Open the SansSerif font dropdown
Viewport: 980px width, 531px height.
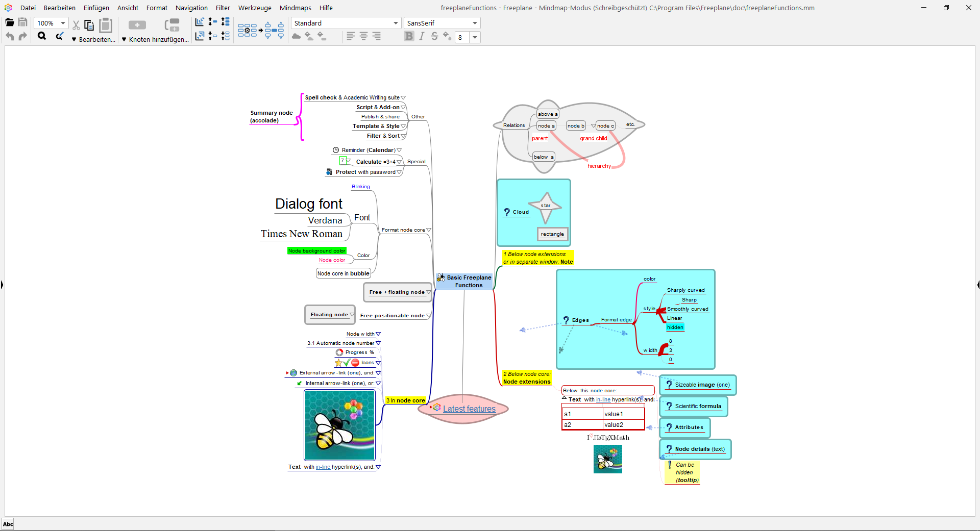[x=475, y=23]
